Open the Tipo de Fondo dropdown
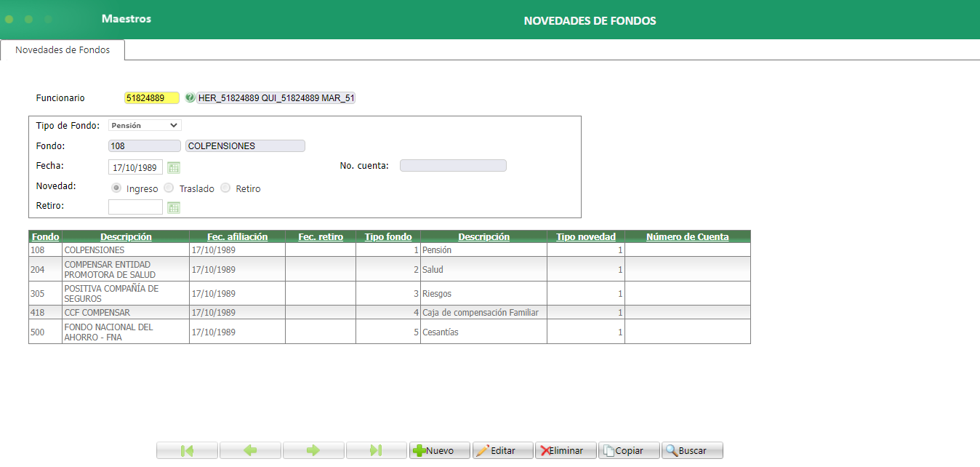The image size is (980, 467). [143, 124]
